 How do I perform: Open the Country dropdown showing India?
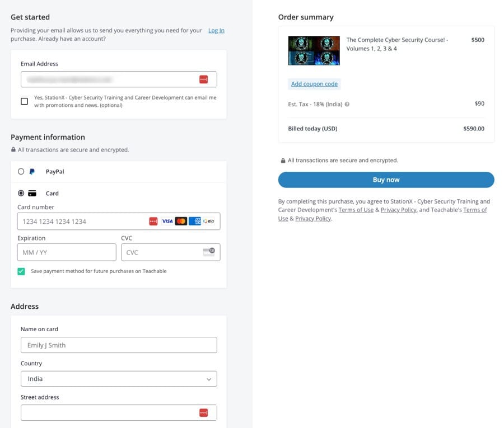(119, 379)
